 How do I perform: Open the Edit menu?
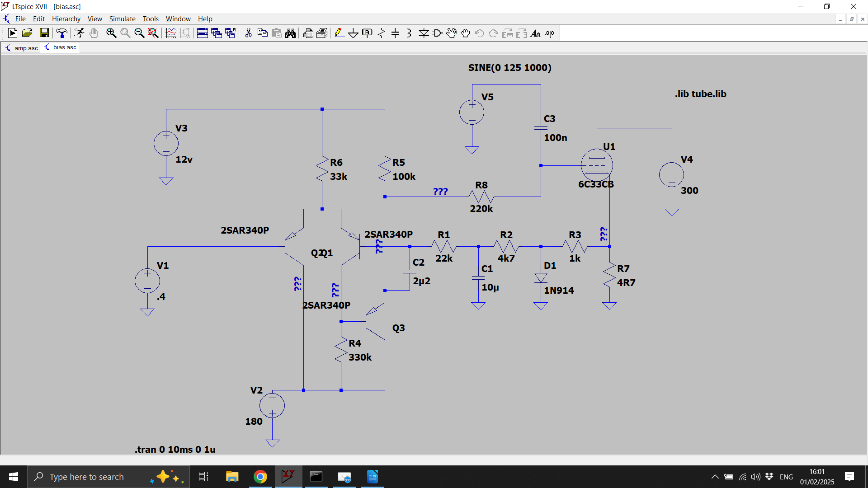click(39, 19)
